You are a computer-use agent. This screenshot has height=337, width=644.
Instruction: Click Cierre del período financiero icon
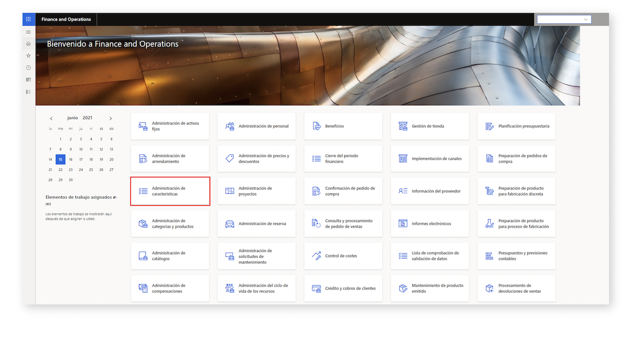click(x=316, y=159)
